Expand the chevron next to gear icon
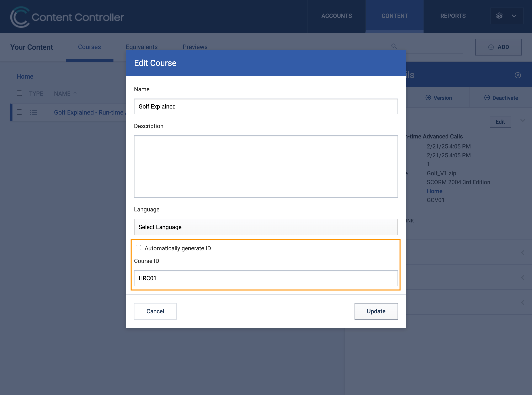 click(x=514, y=16)
